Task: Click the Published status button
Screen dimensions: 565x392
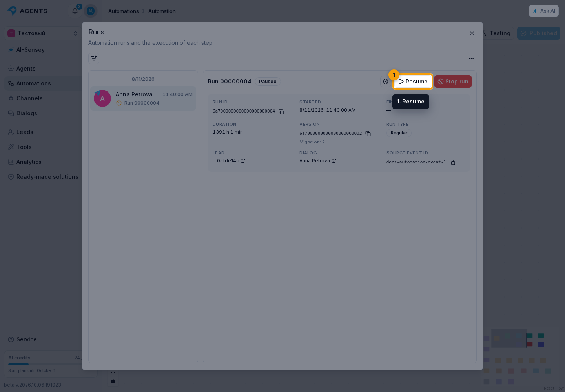Action: point(539,33)
